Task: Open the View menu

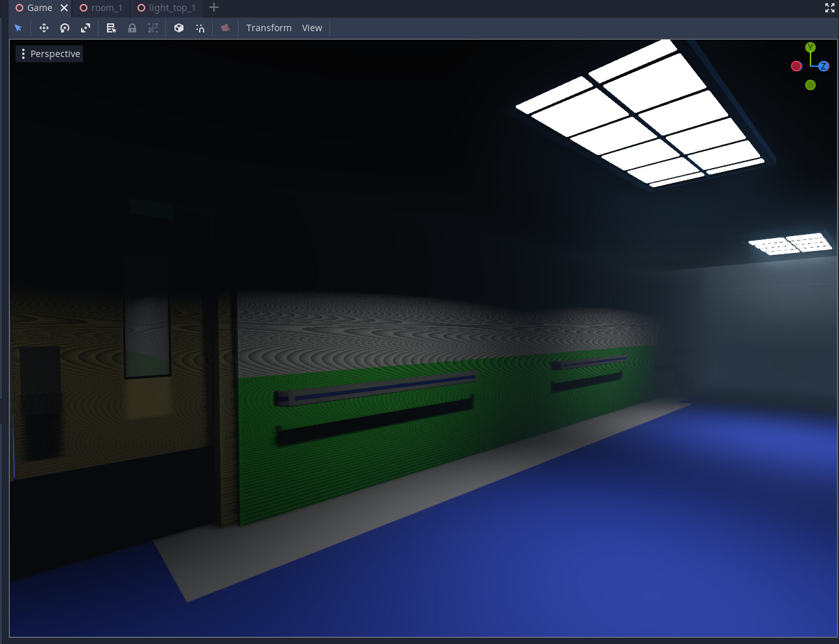Action: click(x=312, y=28)
